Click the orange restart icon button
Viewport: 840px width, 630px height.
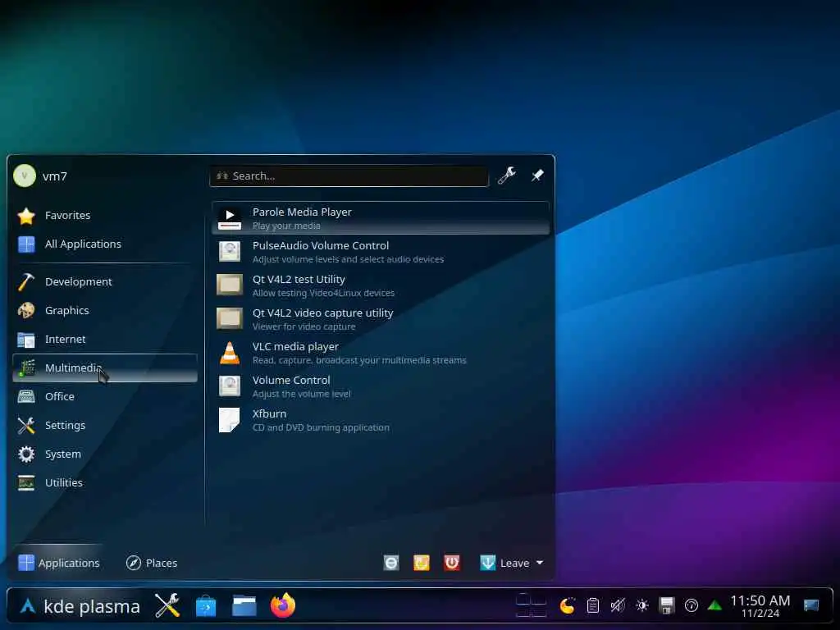click(x=422, y=563)
